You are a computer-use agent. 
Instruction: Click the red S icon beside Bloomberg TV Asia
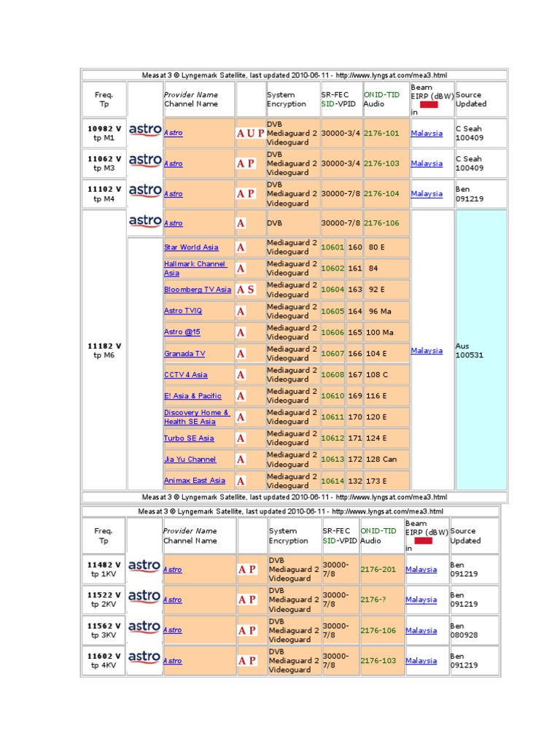tap(251, 290)
